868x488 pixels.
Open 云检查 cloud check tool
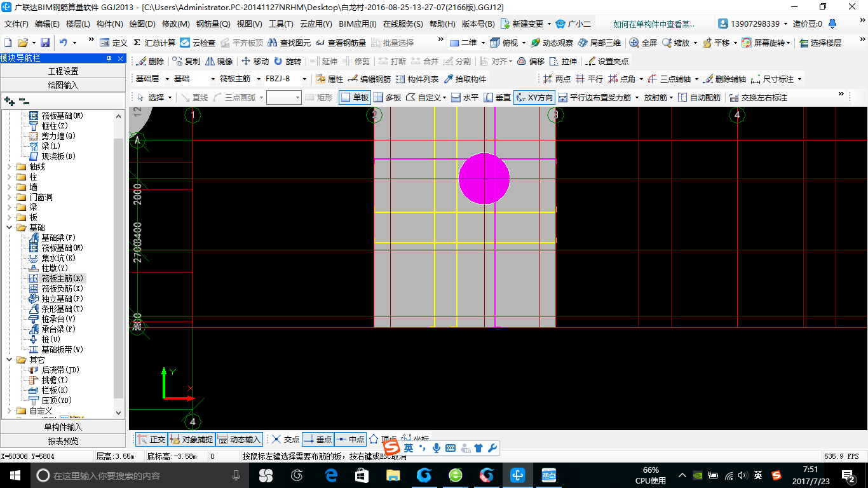tap(198, 43)
